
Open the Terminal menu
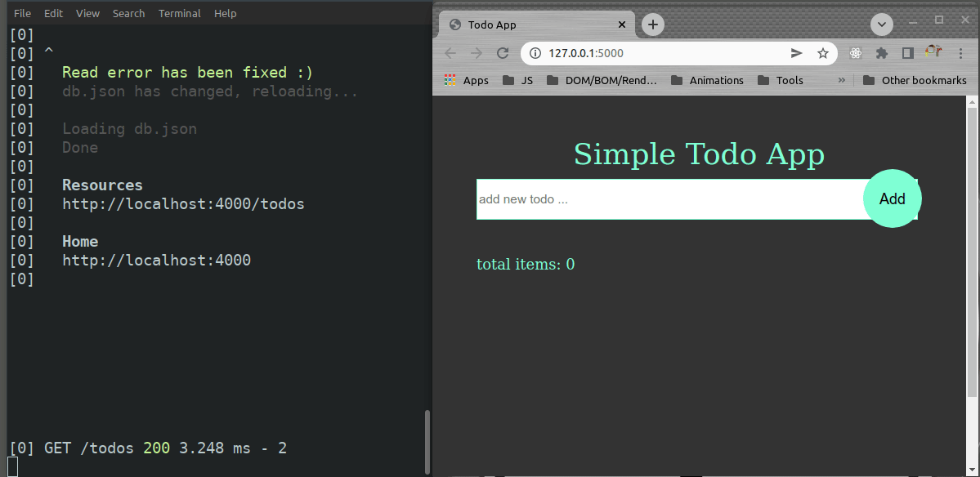coord(179,13)
